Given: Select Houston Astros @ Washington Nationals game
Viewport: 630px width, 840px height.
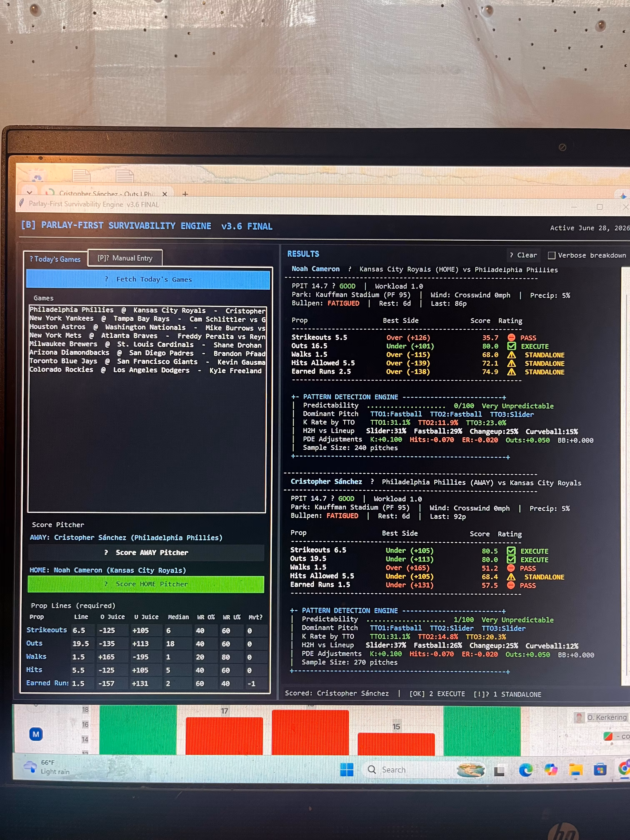Looking at the screenshot, I should [x=147, y=327].
